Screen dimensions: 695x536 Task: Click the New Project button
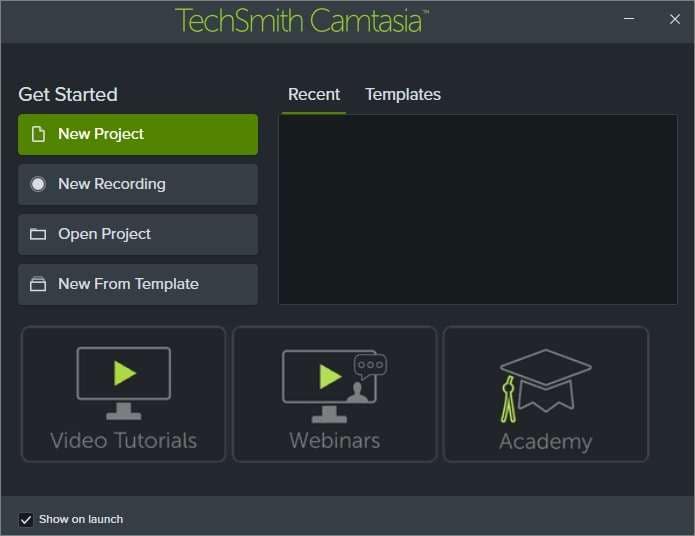pyautogui.click(x=138, y=134)
